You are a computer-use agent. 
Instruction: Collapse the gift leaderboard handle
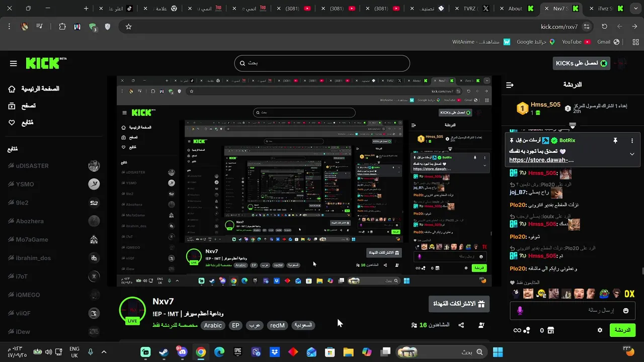[573, 125]
